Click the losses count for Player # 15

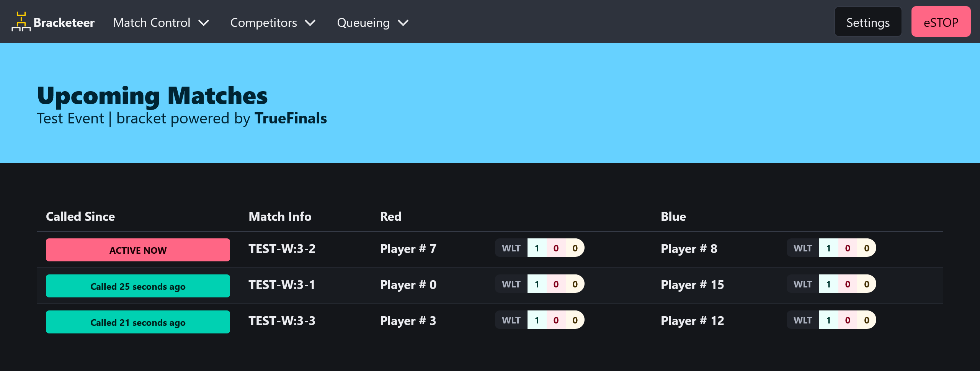tap(848, 284)
